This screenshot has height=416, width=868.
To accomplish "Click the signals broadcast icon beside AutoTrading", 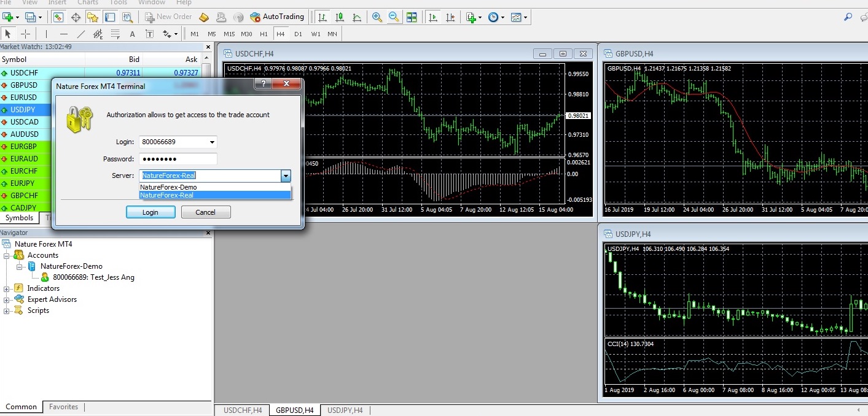I will pos(238,17).
